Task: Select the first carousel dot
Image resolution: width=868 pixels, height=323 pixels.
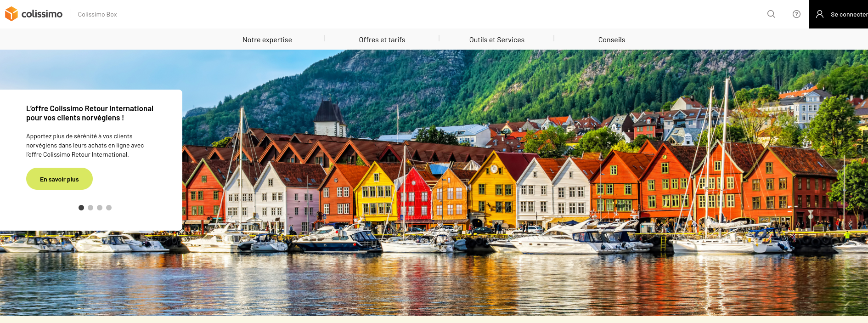Action: click(x=81, y=208)
